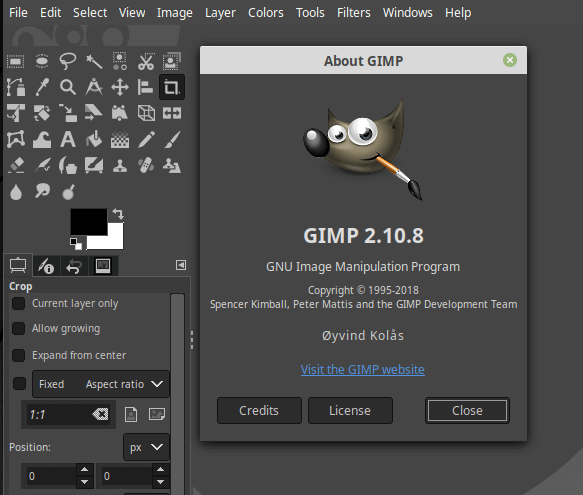Select the Rectangle Select tool

16,61
